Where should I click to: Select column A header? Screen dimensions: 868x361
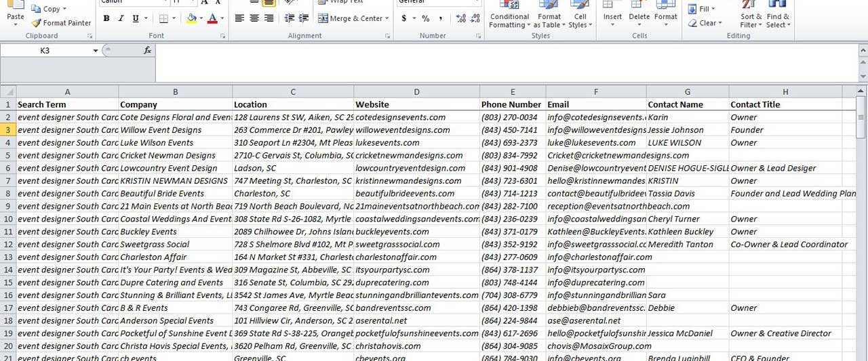[67, 91]
